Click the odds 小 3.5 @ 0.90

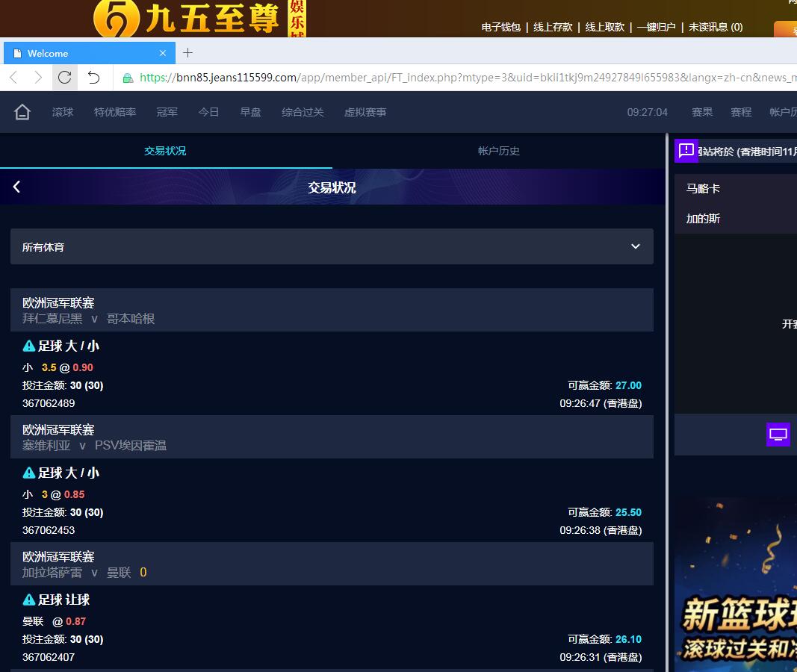[58, 367]
